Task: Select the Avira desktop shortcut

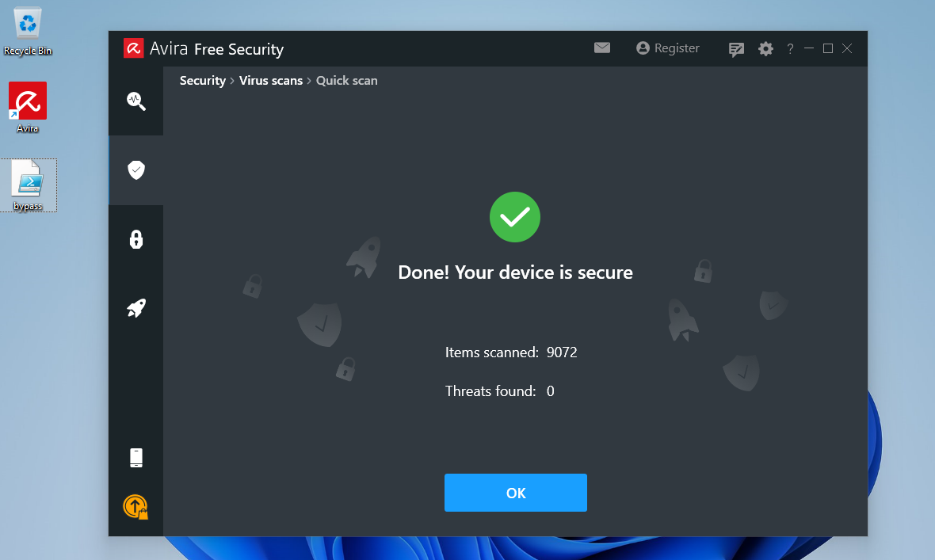Action: click(28, 107)
